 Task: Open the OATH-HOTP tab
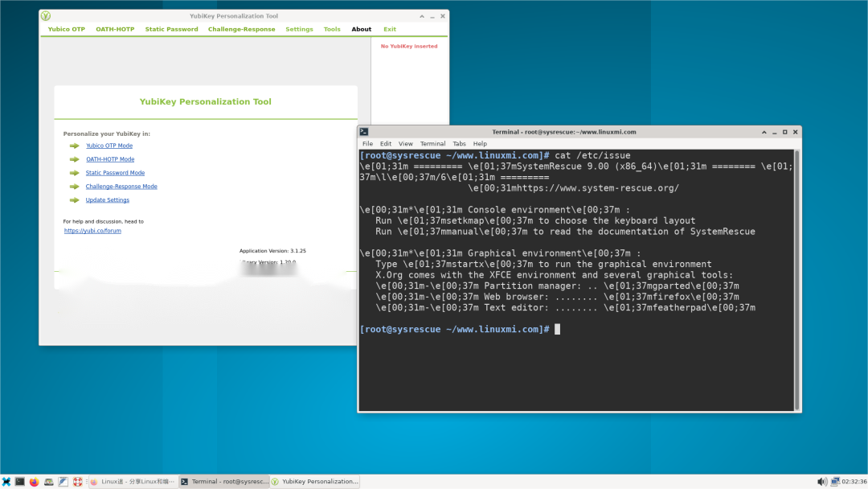[115, 29]
